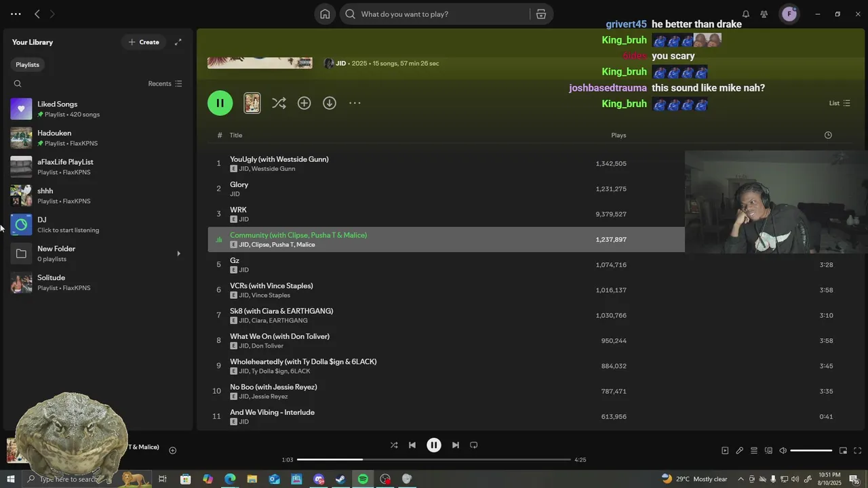Open Windows Start menu
868x488 pixels.
coord(10,479)
